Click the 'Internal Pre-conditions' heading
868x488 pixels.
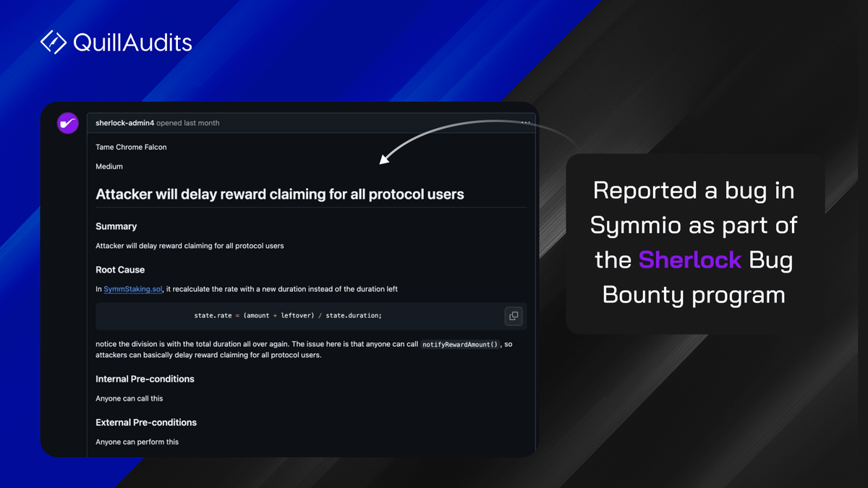click(145, 379)
